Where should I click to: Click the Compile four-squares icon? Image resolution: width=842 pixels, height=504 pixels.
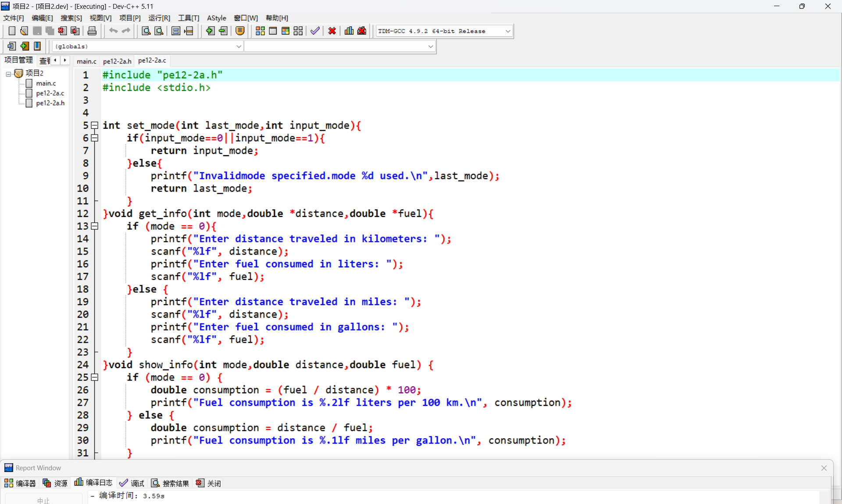[260, 31]
